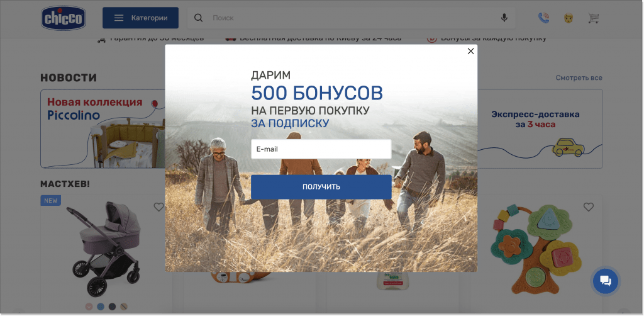
Task: Click the E-mail input field
Action: [x=321, y=149]
